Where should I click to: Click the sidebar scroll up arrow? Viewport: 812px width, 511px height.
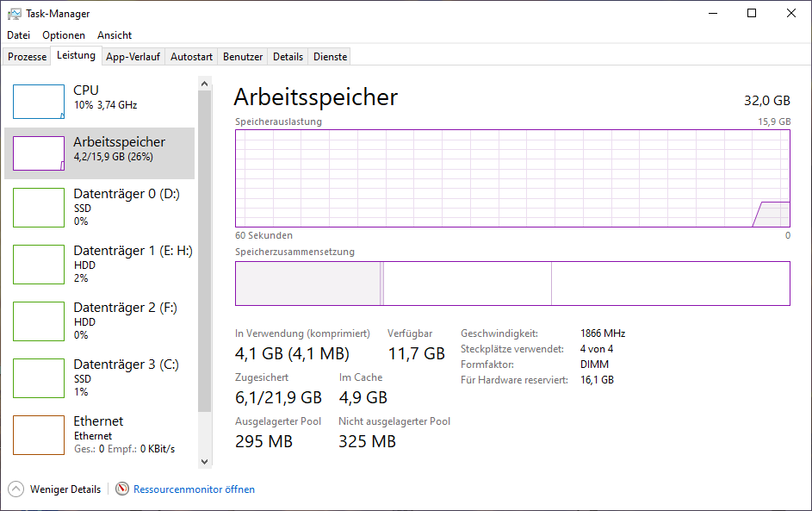point(204,83)
